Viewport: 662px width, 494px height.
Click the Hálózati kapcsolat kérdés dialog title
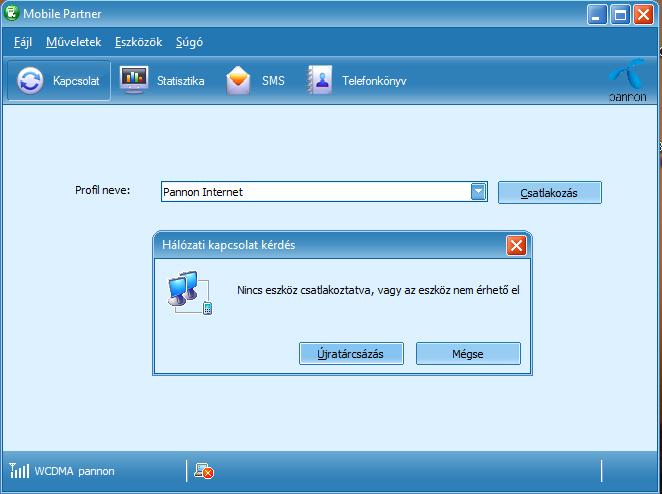coord(228,245)
